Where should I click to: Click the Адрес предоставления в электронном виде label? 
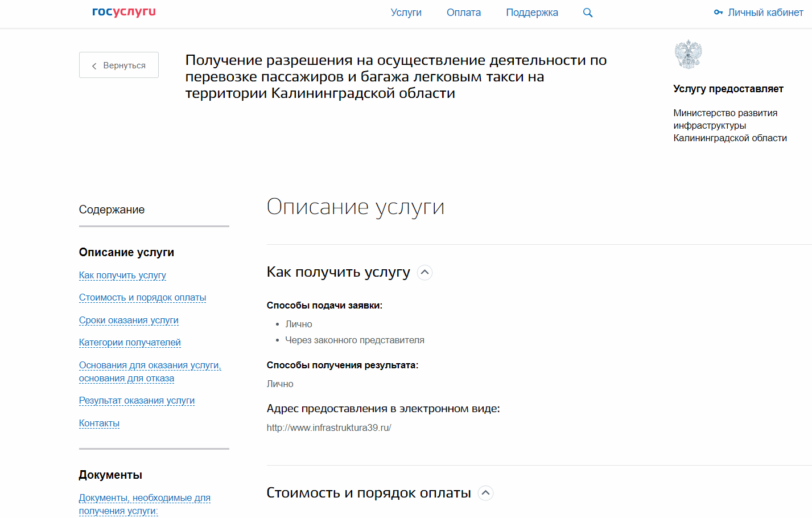(384, 409)
